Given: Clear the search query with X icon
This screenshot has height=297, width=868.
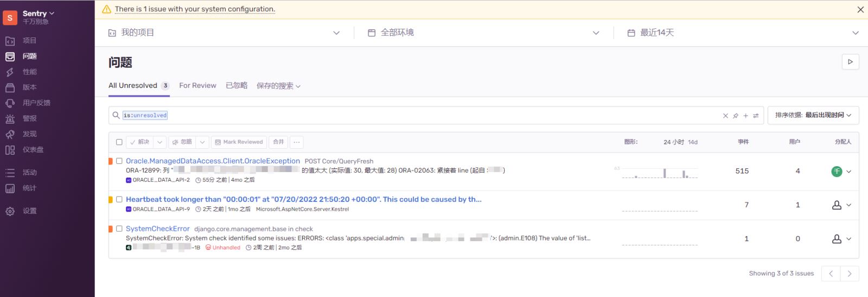Looking at the screenshot, I should point(725,116).
